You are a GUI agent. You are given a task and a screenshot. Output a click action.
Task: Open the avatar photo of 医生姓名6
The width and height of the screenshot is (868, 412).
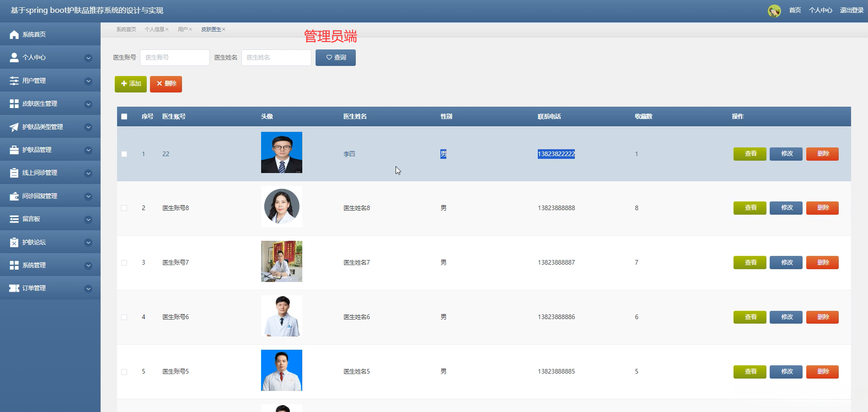click(x=282, y=316)
